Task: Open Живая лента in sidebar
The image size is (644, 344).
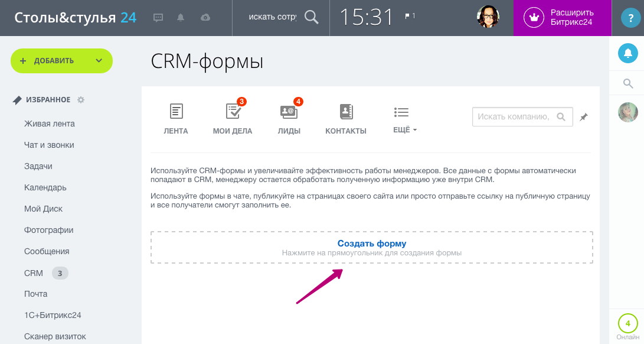Action: click(49, 124)
